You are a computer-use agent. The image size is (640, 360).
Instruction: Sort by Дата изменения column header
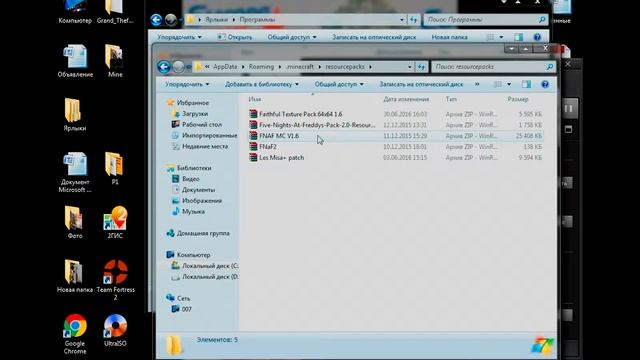(406, 99)
